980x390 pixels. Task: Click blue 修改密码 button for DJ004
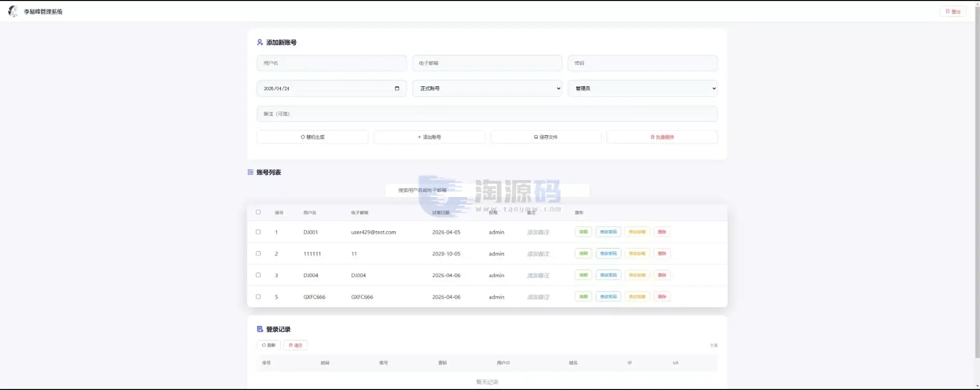[x=608, y=275]
